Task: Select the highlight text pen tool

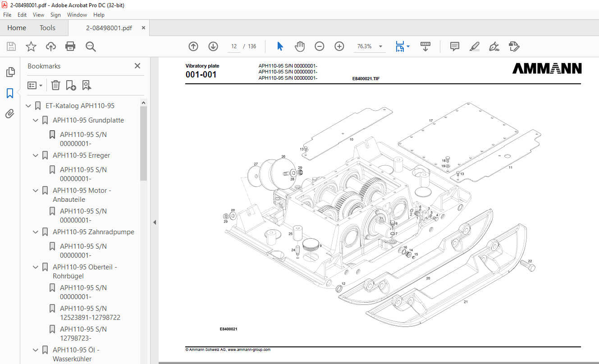Action: pyautogui.click(x=474, y=46)
